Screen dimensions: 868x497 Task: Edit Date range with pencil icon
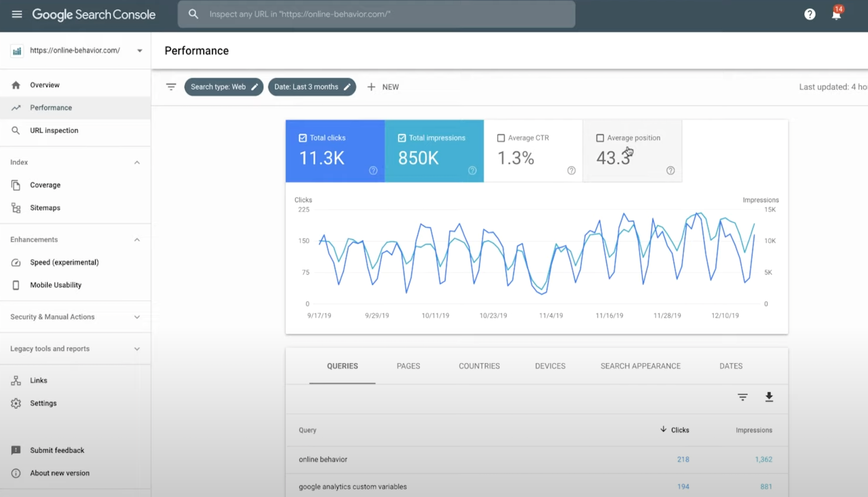point(347,87)
